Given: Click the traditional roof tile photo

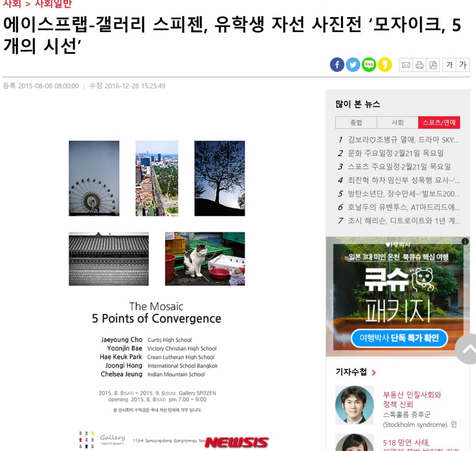Looking at the screenshot, I should point(109,259).
